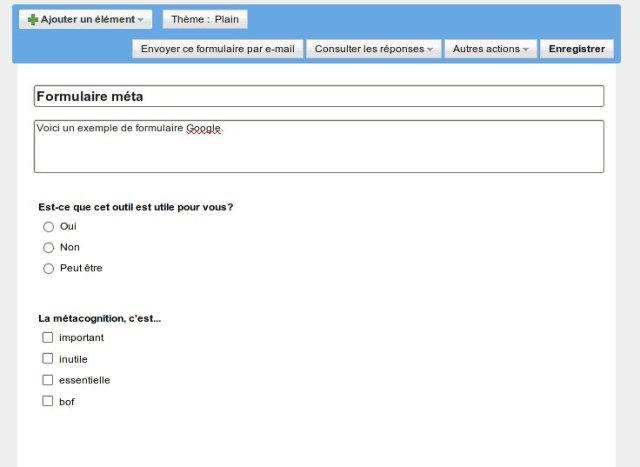Open the Ajouter un élément dropdown

[x=85, y=19]
